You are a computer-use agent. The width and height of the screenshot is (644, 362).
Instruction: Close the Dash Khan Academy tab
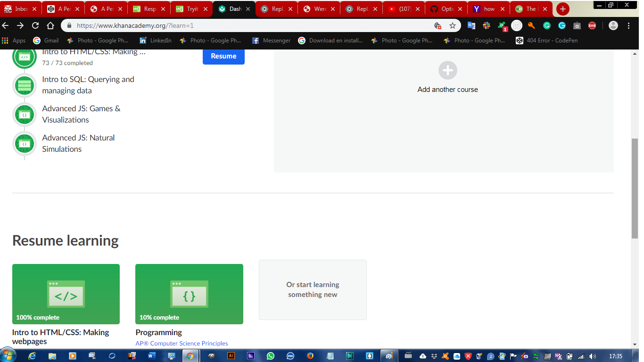click(248, 9)
